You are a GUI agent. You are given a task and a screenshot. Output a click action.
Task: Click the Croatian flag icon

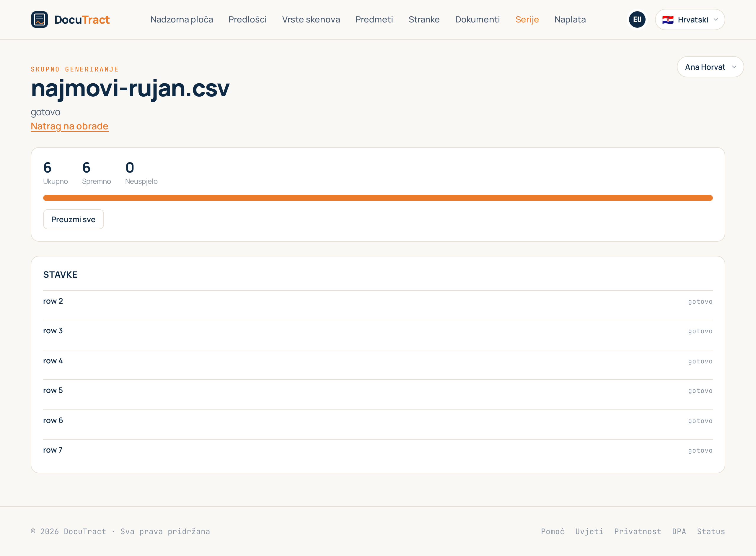[x=667, y=20]
